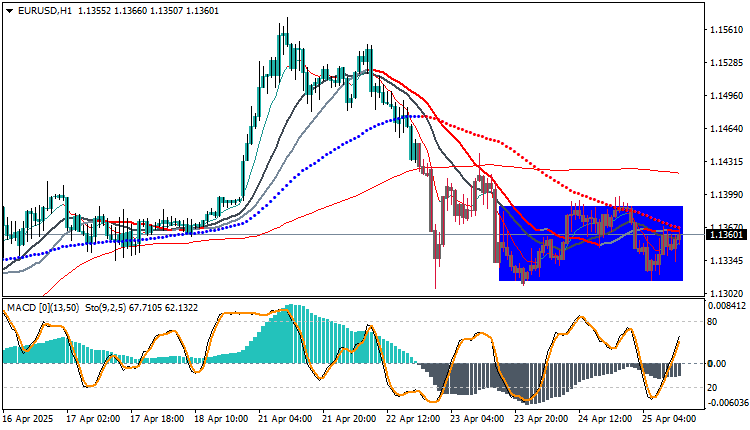
Task: Select the EURUSD,H1 symbol title text
Action: point(44,11)
